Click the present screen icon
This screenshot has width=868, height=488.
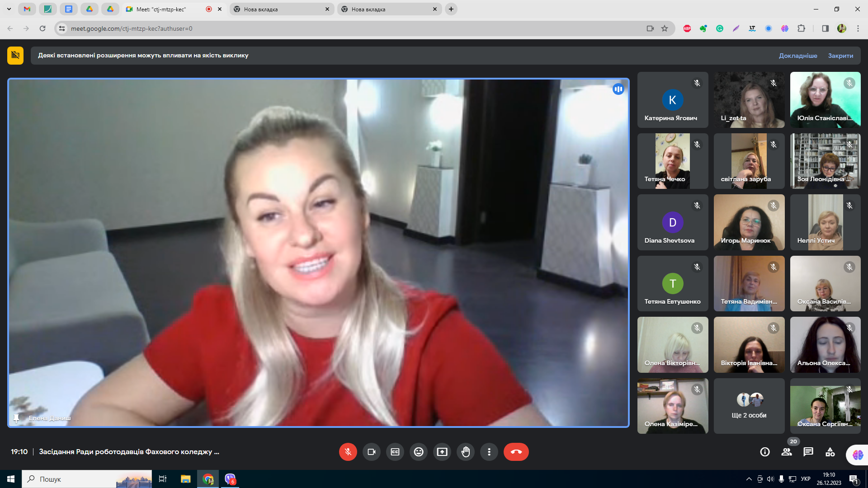tap(442, 452)
